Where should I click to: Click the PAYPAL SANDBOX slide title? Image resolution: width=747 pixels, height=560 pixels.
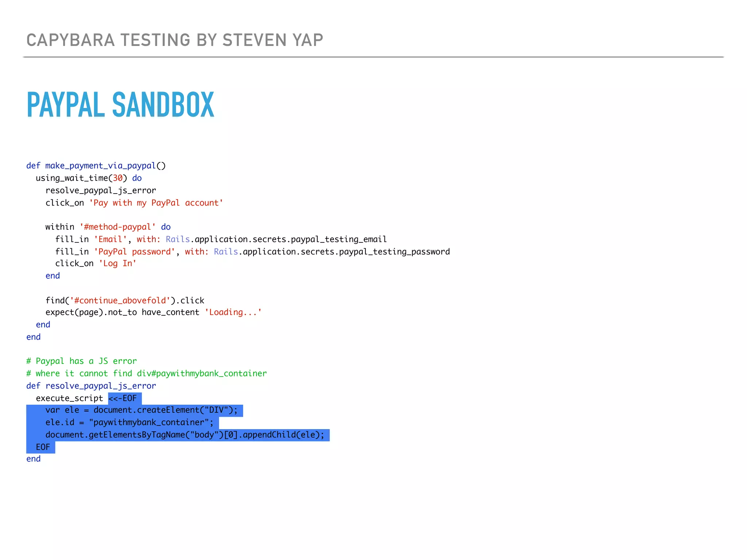tap(120, 105)
